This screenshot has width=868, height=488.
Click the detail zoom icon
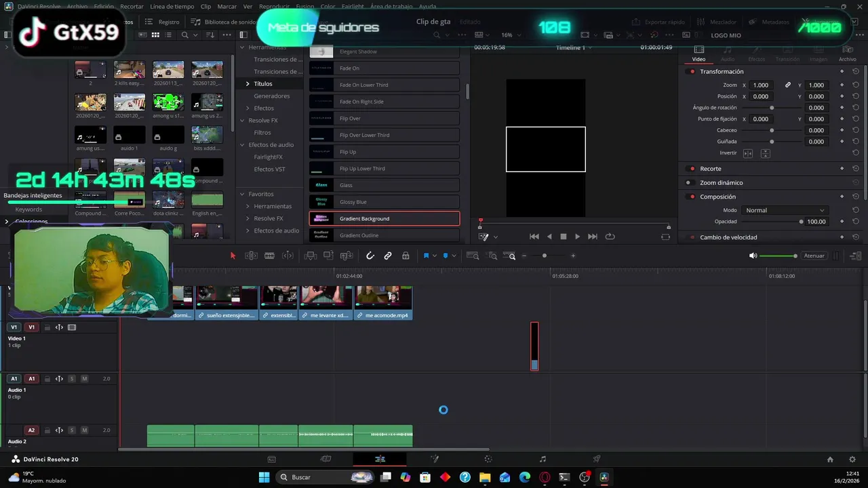493,256
